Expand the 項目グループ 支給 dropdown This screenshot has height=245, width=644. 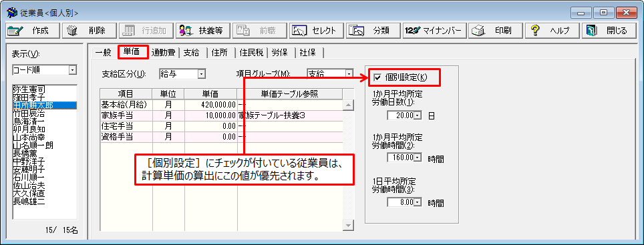(x=349, y=74)
